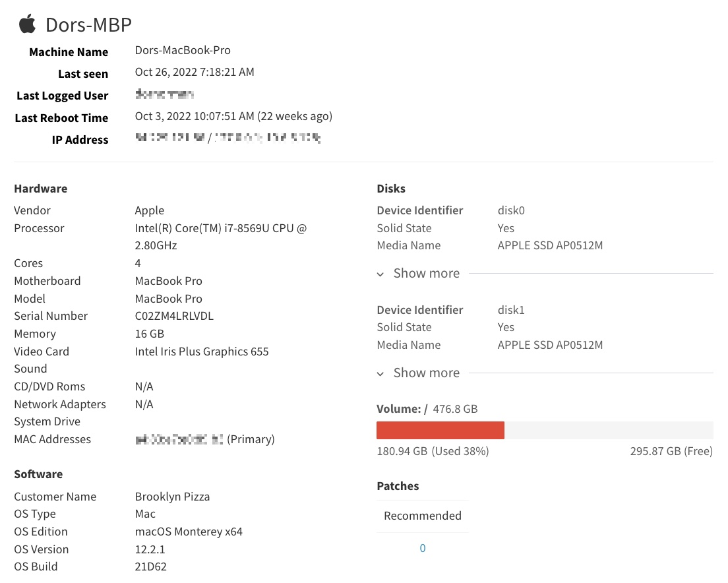Click the Hardware section heading
Viewport: 728px width, 583px height.
click(x=40, y=189)
